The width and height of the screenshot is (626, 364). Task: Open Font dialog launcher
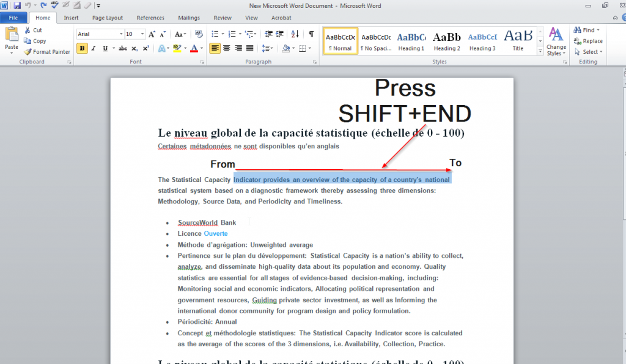coord(202,62)
